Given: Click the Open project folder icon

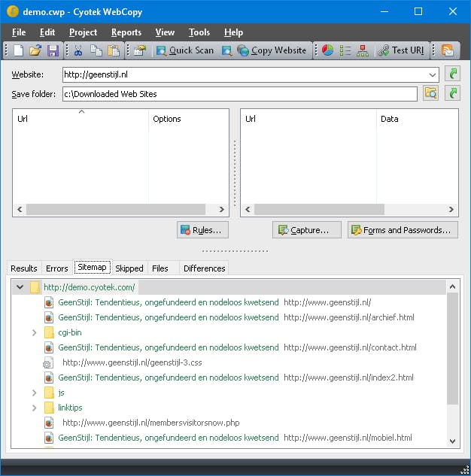Looking at the screenshot, I should (35, 50).
